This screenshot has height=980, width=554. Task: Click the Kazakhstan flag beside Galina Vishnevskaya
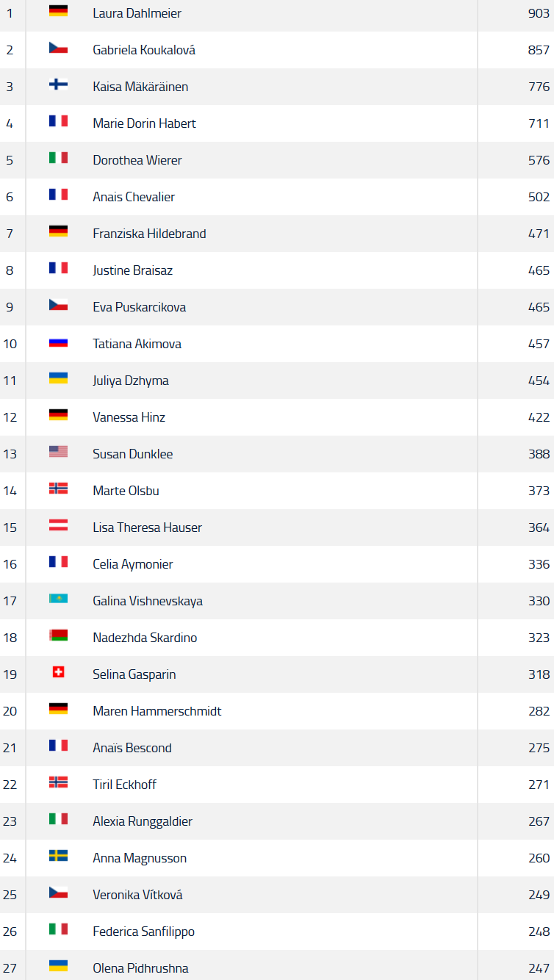58,599
